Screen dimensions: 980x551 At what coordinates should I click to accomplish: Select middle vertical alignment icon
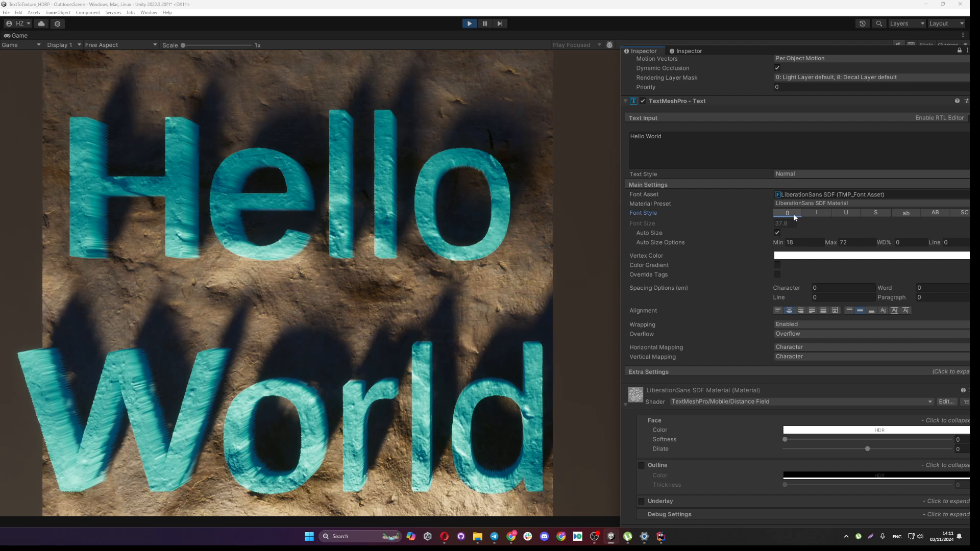(x=860, y=310)
